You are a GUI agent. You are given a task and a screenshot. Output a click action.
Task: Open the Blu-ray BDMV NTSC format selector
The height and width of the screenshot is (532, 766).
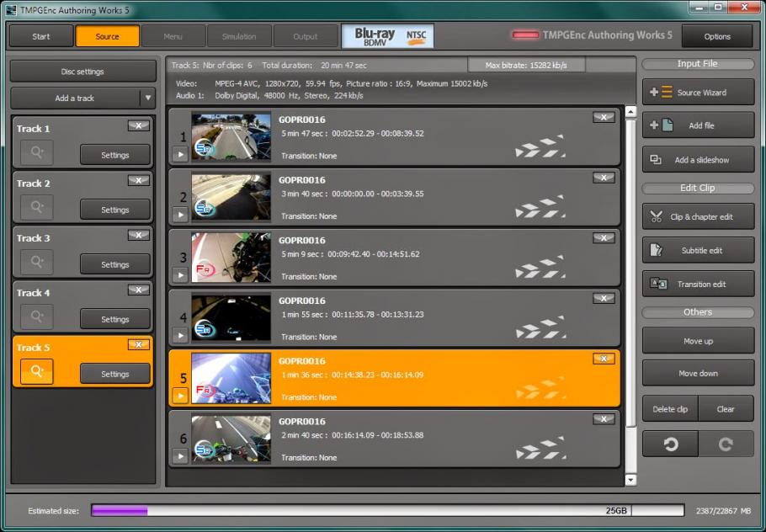(387, 36)
